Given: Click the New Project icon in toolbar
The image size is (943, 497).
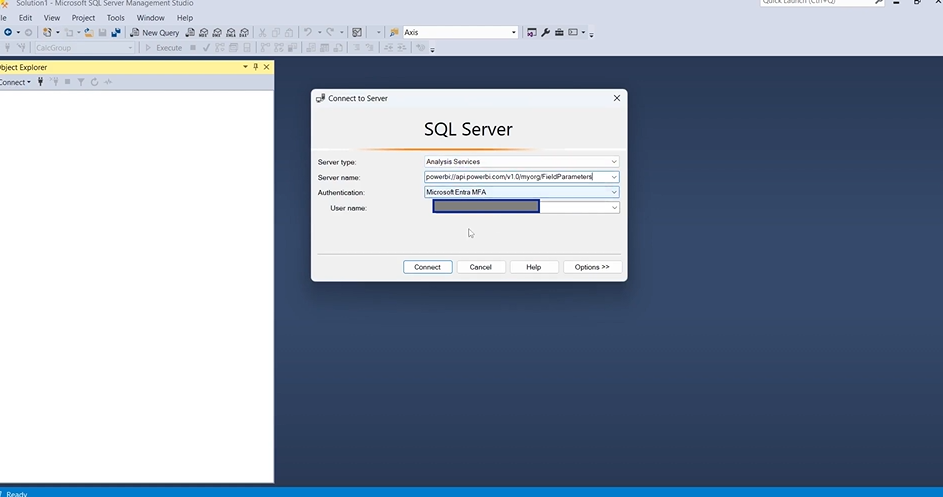Looking at the screenshot, I should pyautogui.click(x=47, y=32).
